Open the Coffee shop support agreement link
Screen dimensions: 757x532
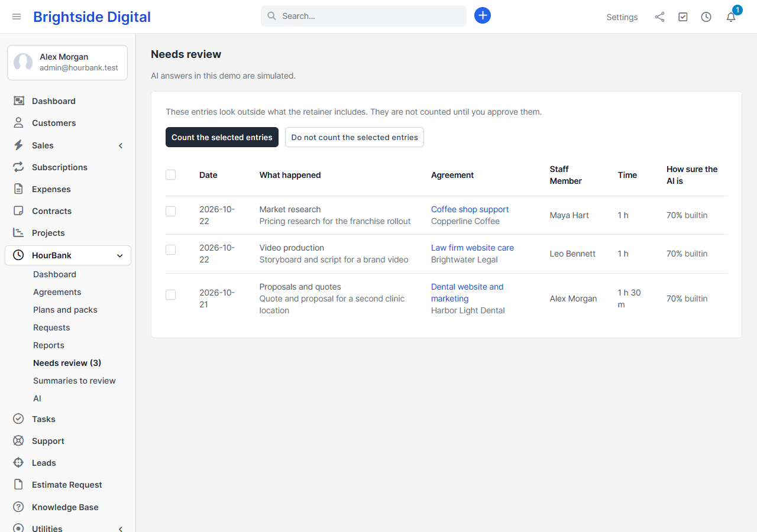[470, 209]
